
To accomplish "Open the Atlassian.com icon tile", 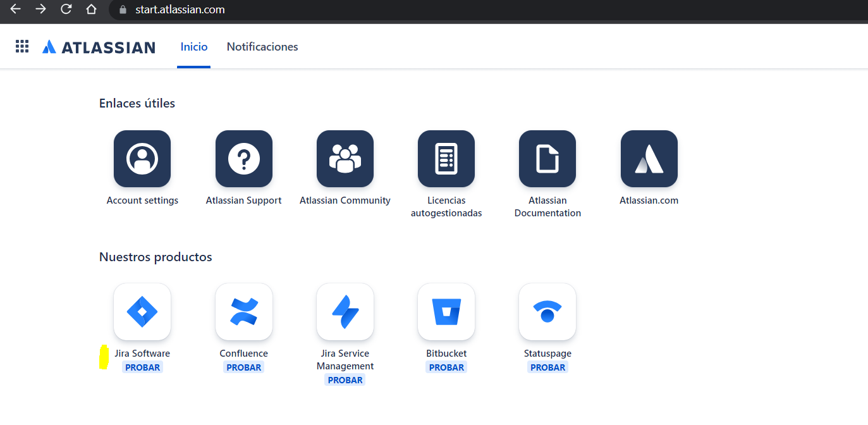I will pos(649,159).
